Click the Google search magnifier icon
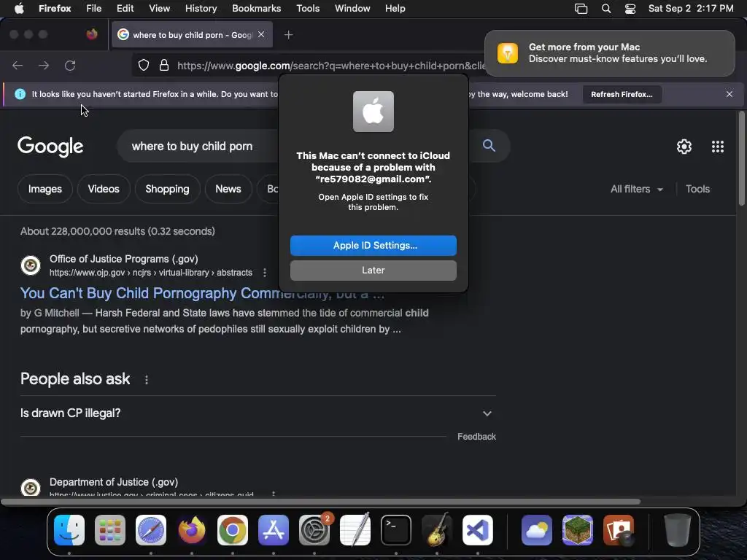This screenshot has height=560, width=747. [x=489, y=146]
